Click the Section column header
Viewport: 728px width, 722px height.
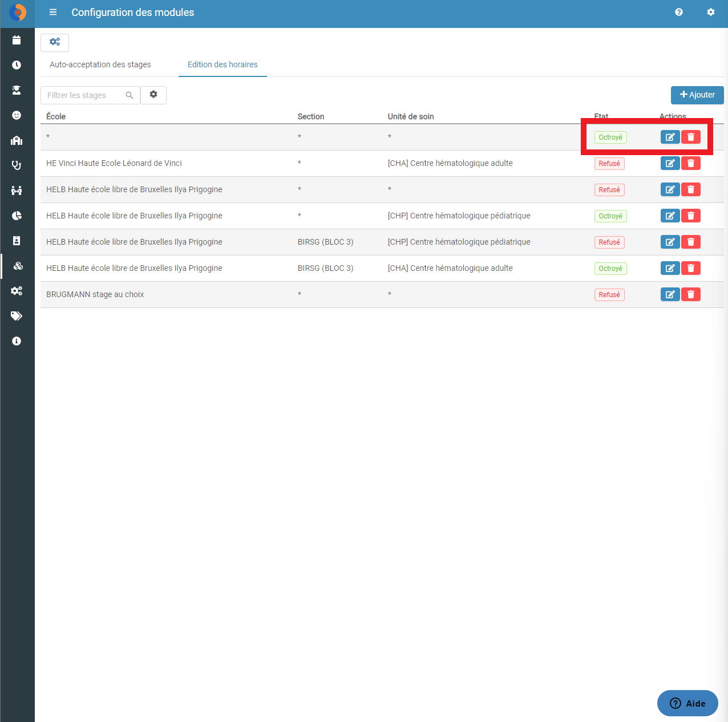311,116
